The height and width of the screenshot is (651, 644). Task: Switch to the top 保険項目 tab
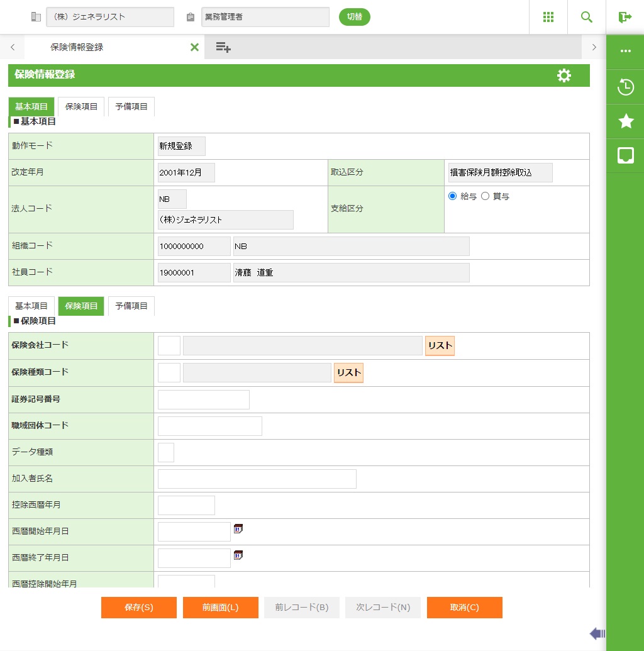point(81,107)
